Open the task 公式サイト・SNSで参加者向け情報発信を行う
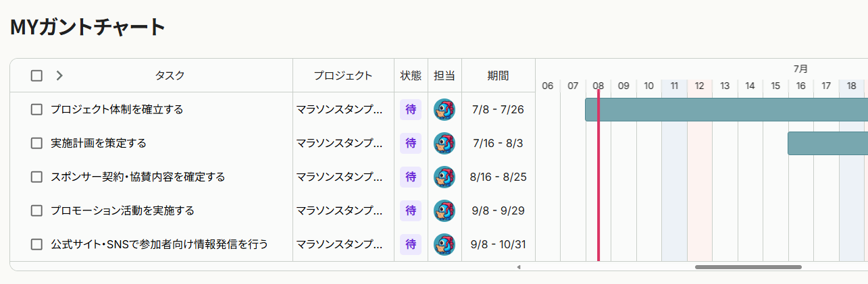The height and width of the screenshot is (284, 868). [159, 244]
